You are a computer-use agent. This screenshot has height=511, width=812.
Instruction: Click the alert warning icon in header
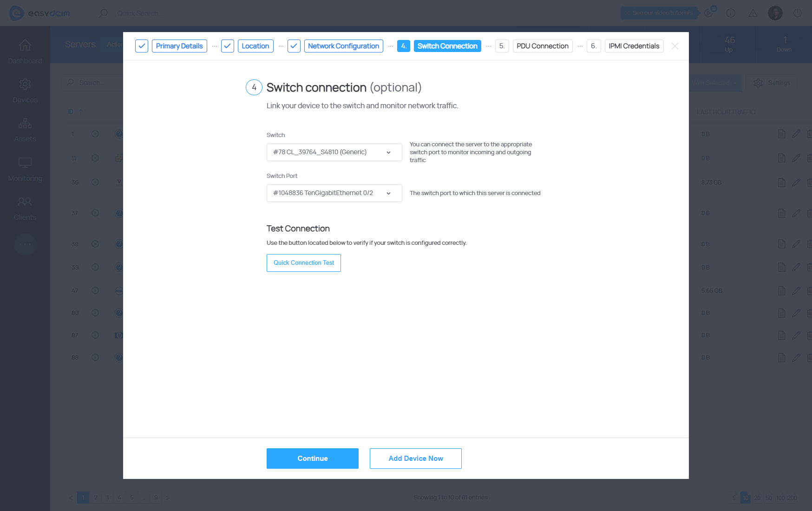(x=753, y=13)
